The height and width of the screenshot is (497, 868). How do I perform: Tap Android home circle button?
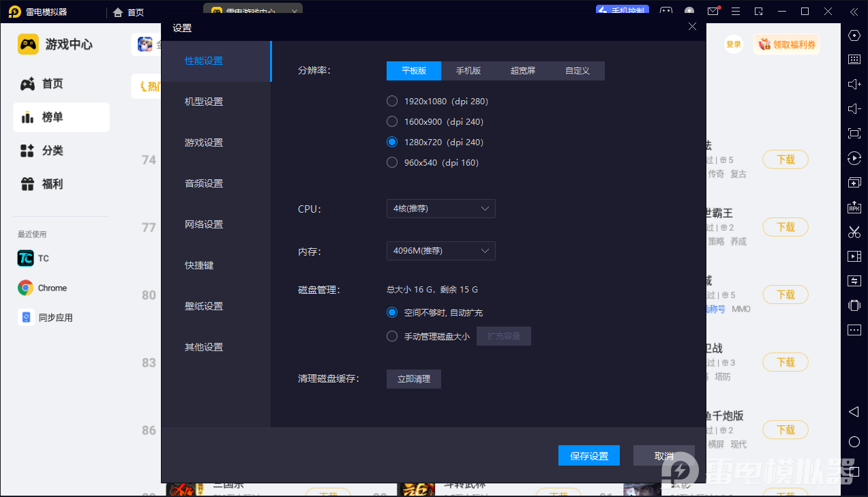[x=854, y=442]
